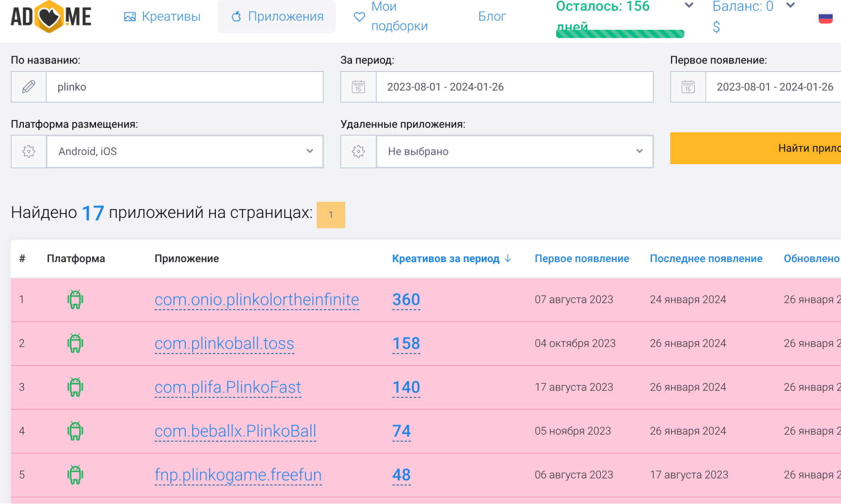Screen dimensions: 841x504
Task: Open the Креативы tab
Action: (x=162, y=16)
